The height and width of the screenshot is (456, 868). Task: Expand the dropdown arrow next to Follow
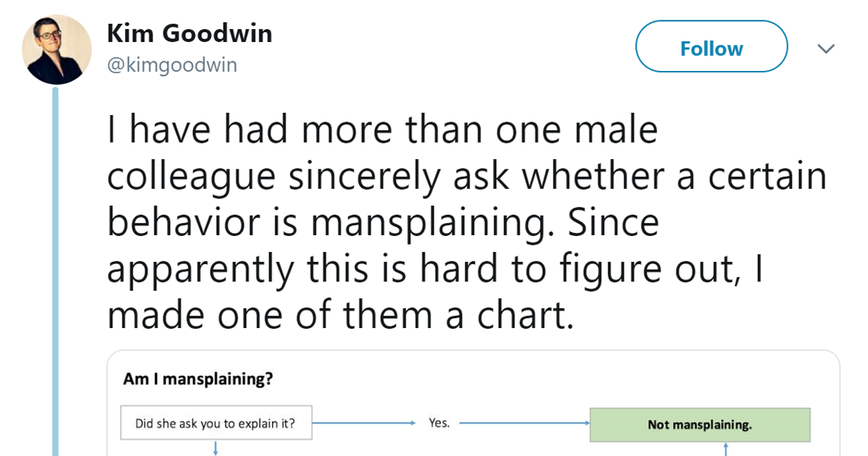pyautogui.click(x=827, y=48)
